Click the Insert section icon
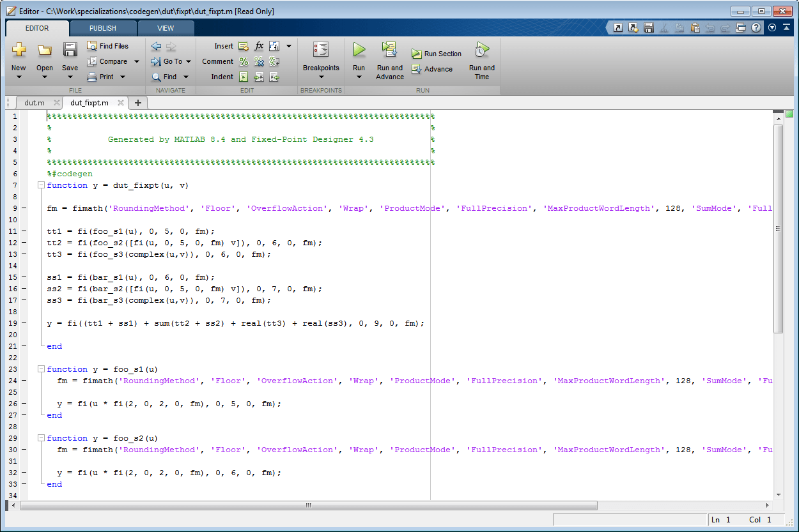Image resolution: width=799 pixels, height=532 pixels. click(x=243, y=46)
